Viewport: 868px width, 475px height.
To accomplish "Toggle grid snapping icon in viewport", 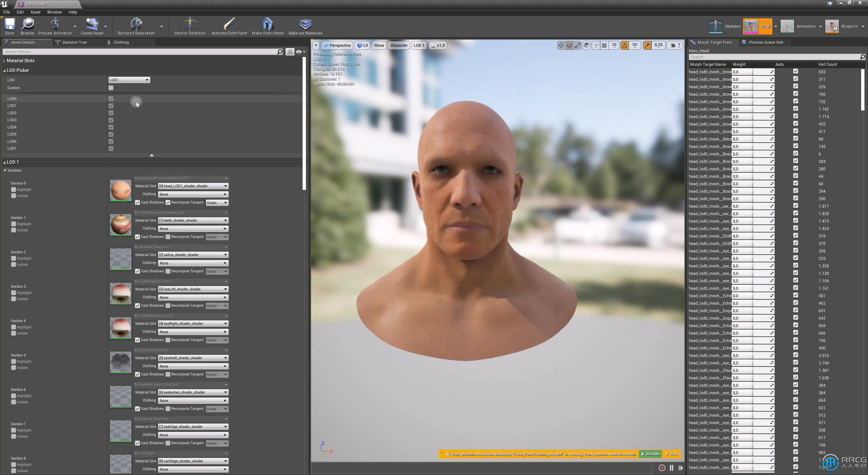I will (x=604, y=45).
